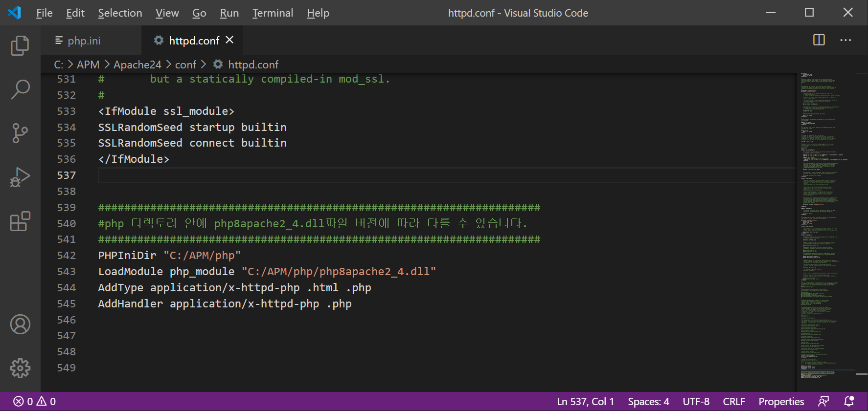868x411 pixels.
Task: Open the File menu
Action: coord(44,13)
